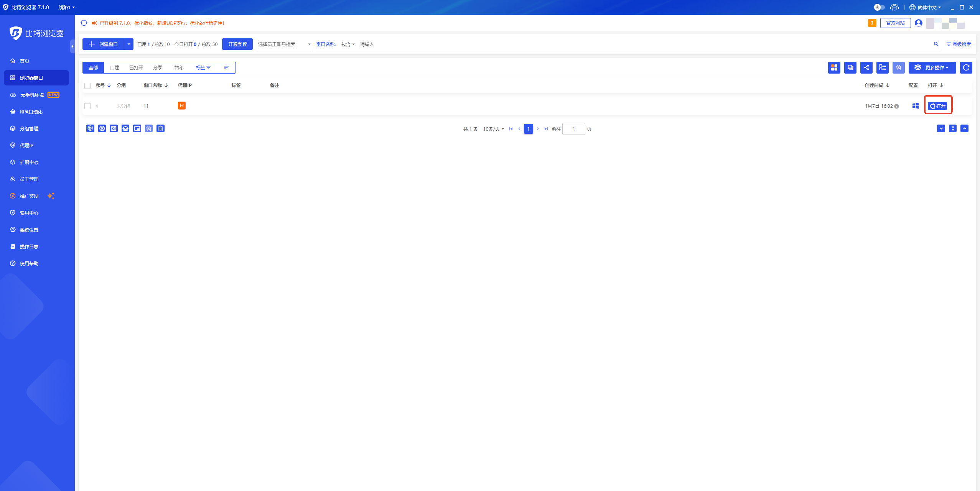This screenshot has width=980, height=491.
Task: Switch to the 已打开 tab
Action: pyautogui.click(x=136, y=67)
